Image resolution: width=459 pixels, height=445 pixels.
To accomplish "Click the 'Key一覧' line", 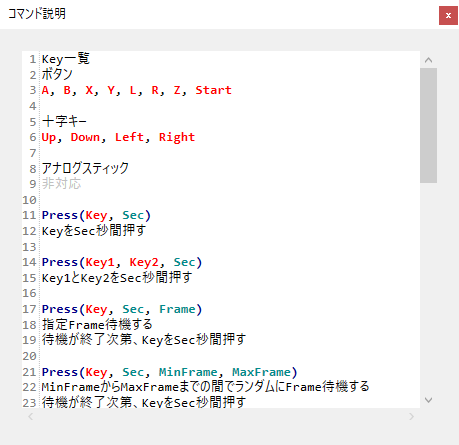I will pyautogui.click(x=66, y=59).
